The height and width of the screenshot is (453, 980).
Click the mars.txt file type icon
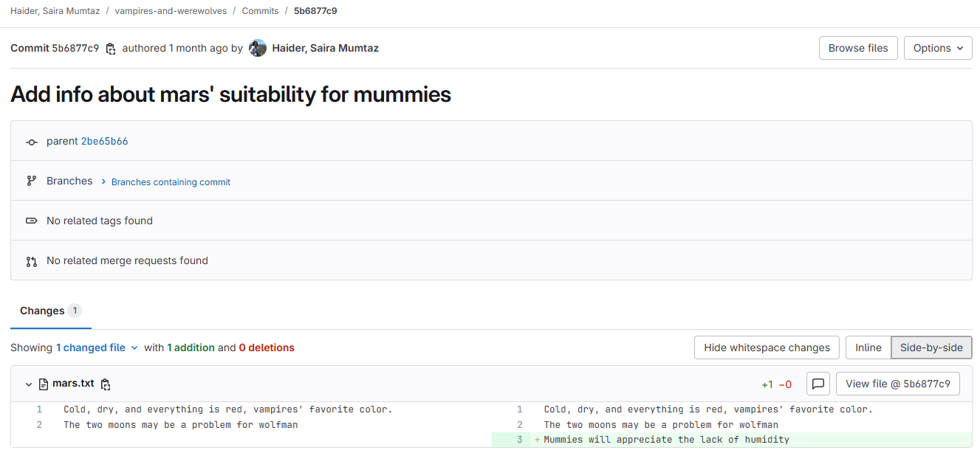pyautogui.click(x=44, y=384)
